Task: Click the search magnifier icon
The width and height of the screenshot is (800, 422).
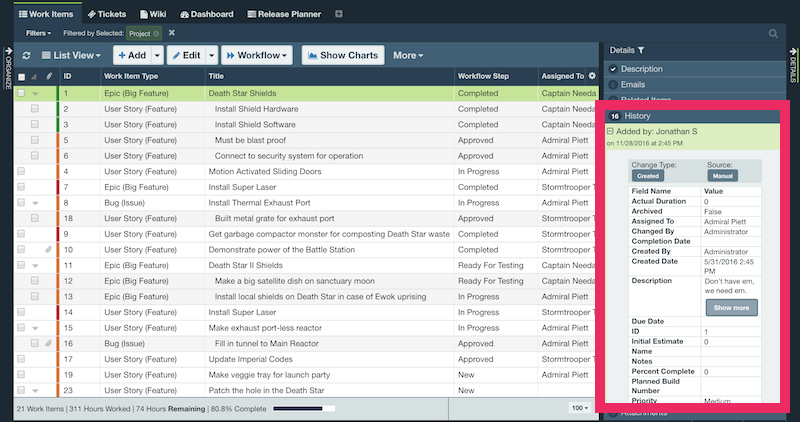Action: point(773,34)
